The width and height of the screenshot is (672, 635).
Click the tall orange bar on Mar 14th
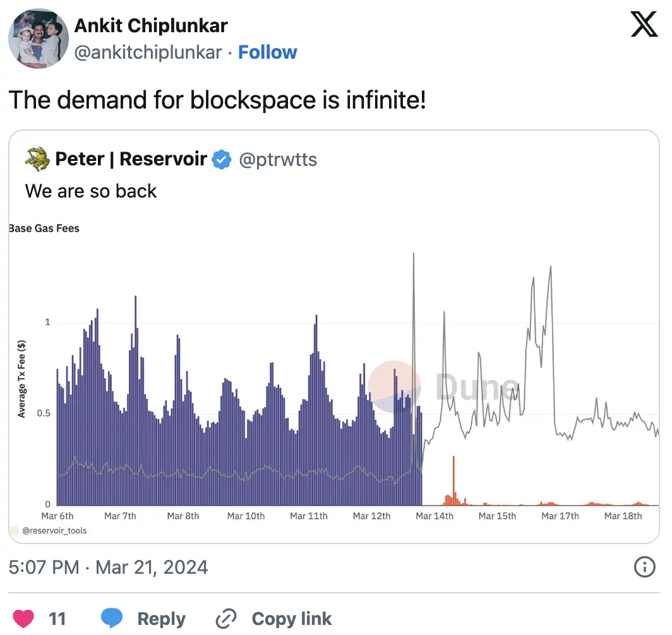pos(453,480)
